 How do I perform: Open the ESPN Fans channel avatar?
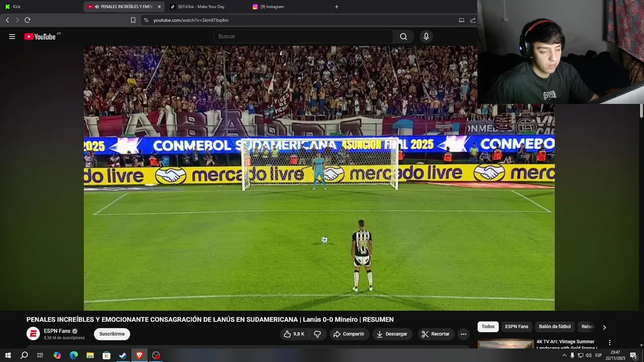point(33,334)
